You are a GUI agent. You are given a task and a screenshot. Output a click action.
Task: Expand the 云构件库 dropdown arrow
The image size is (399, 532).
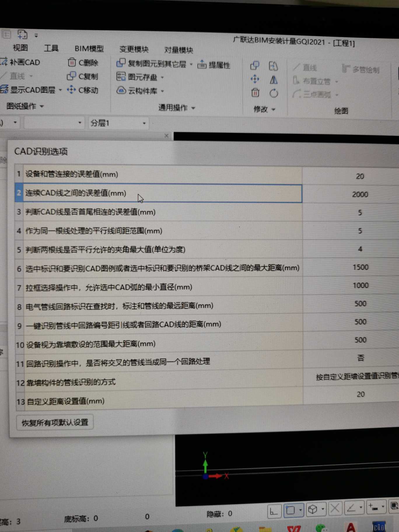162,91
